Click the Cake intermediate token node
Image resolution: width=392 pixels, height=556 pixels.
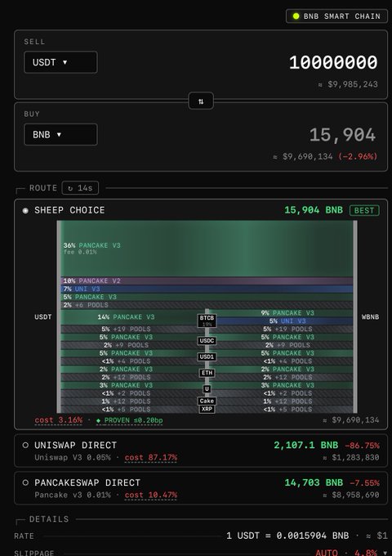coord(207,401)
